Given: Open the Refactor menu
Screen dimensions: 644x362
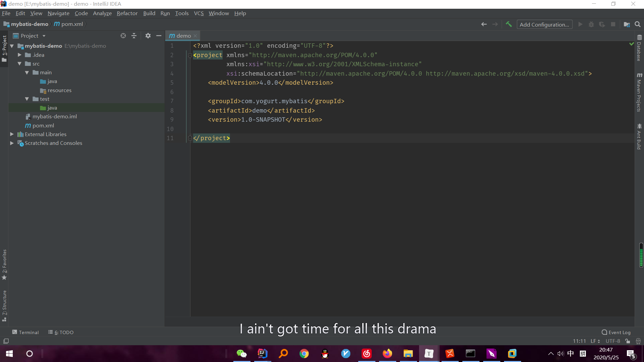Looking at the screenshot, I should [127, 13].
